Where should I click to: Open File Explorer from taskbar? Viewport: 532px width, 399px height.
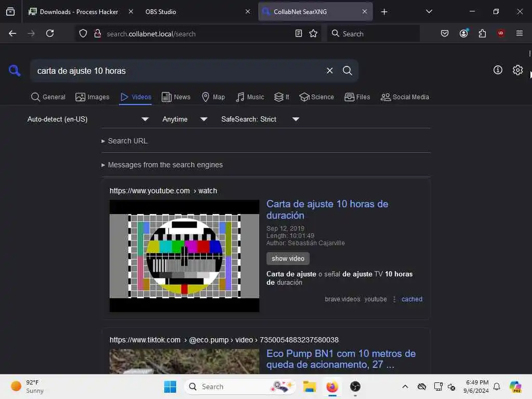310,387
